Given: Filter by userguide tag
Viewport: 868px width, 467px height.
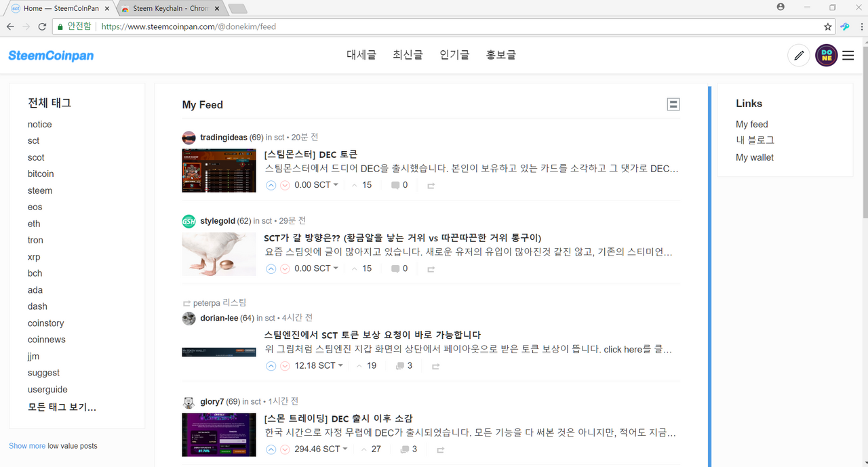Looking at the screenshot, I should coord(47,390).
